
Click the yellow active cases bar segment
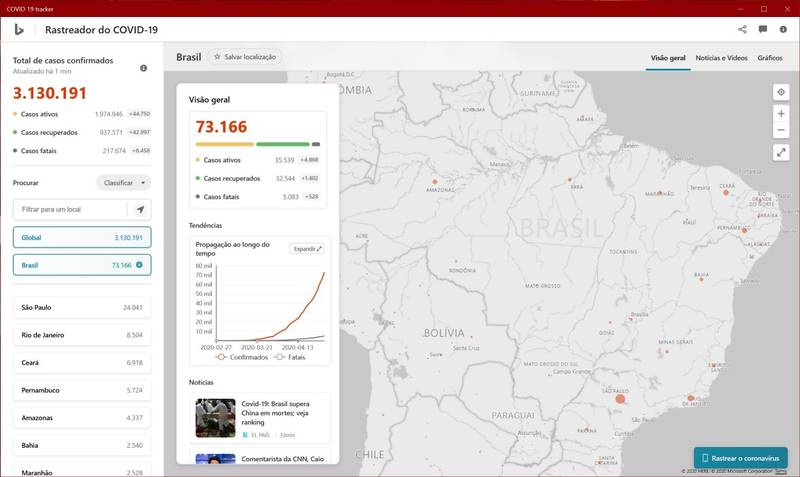tap(224, 144)
